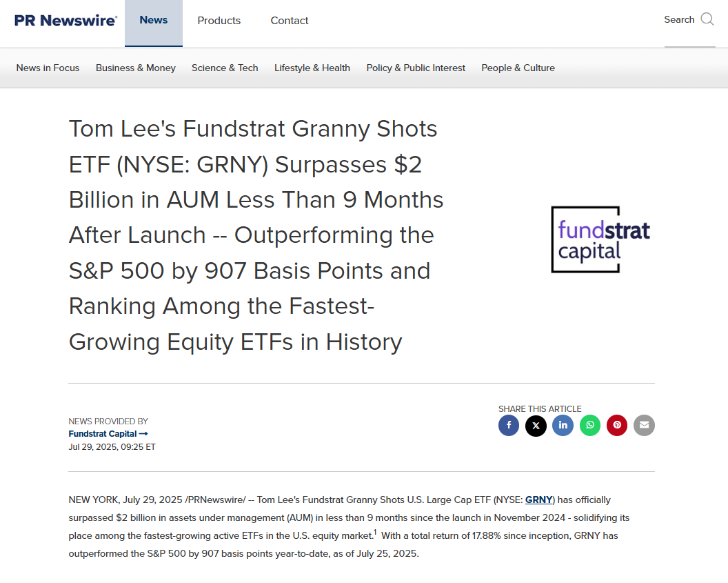Open Policy & Public Interest category
Image resolution: width=728 pixels, height=583 pixels.
coord(416,68)
